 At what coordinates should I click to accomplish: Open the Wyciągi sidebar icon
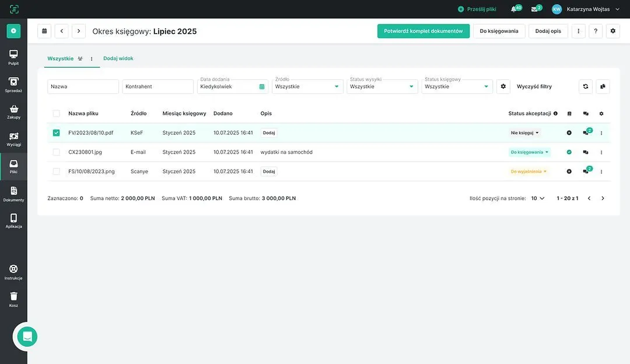(x=13, y=139)
